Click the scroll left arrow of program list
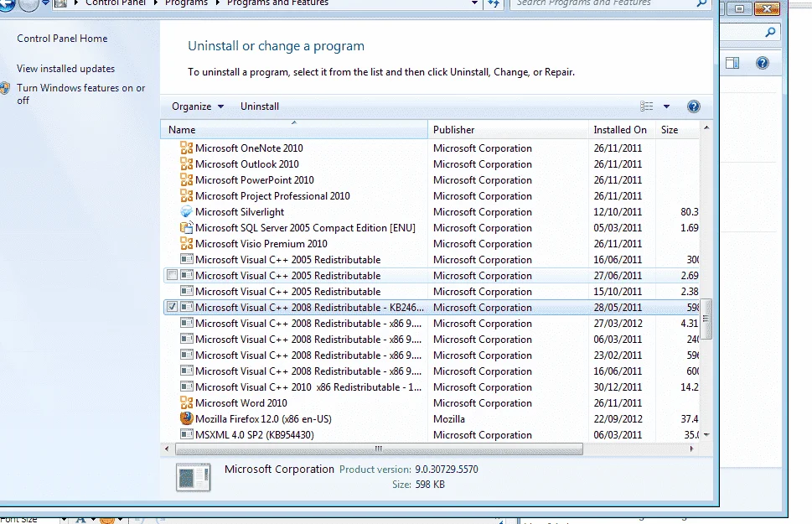Screen dimensions: 812x524 coord(166,449)
